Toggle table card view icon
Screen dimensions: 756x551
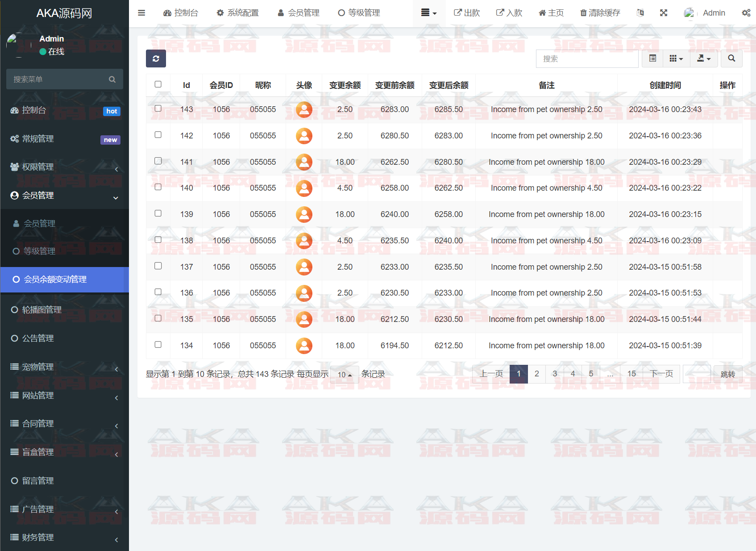[652, 58]
